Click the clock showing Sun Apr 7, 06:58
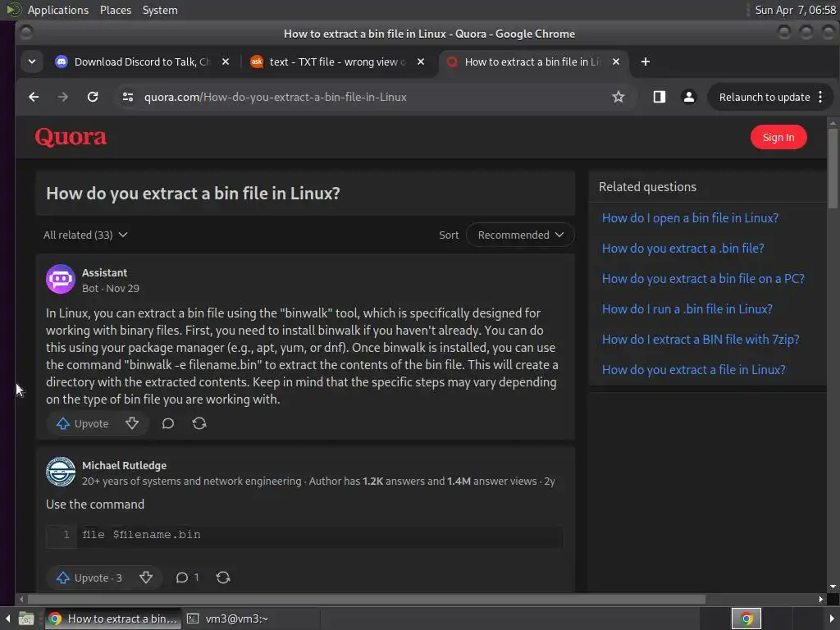Viewport: 840px width, 630px height. click(795, 10)
